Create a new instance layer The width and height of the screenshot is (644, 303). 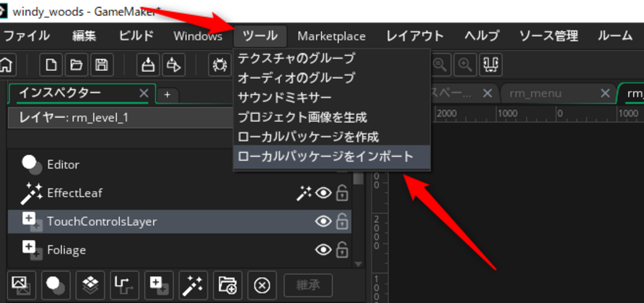pyautogui.click(x=56, y=285)
